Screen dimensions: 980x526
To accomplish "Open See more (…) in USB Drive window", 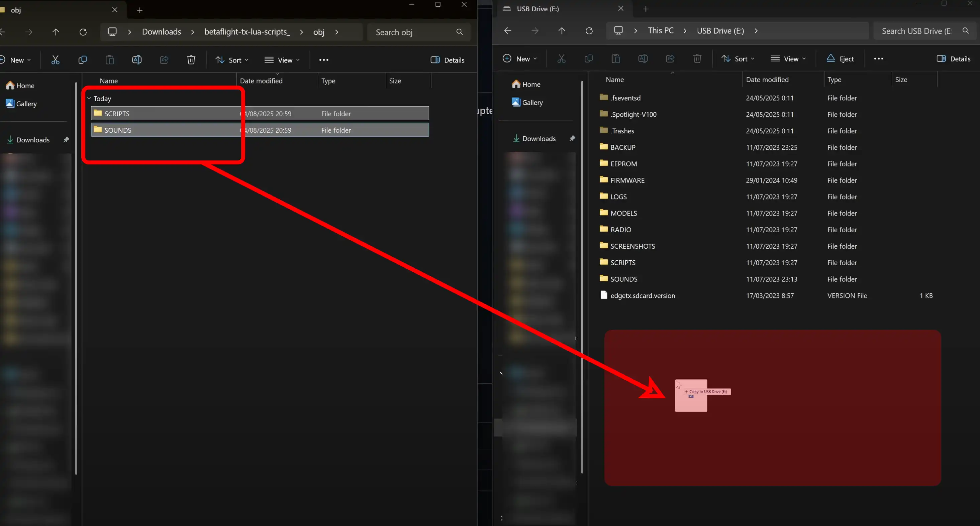I will 878,58.
